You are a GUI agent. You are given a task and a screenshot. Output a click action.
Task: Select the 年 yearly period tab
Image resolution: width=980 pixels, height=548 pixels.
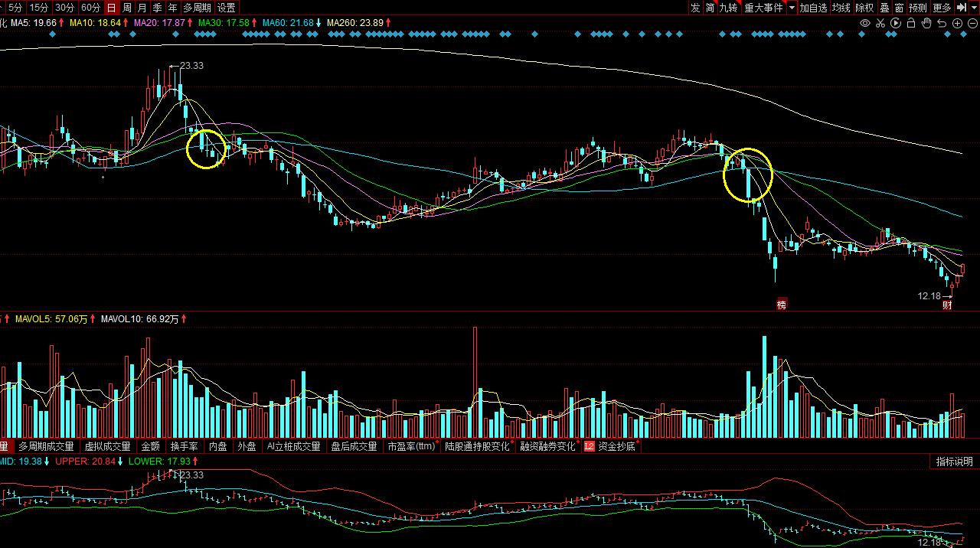[x=173, y=8]
